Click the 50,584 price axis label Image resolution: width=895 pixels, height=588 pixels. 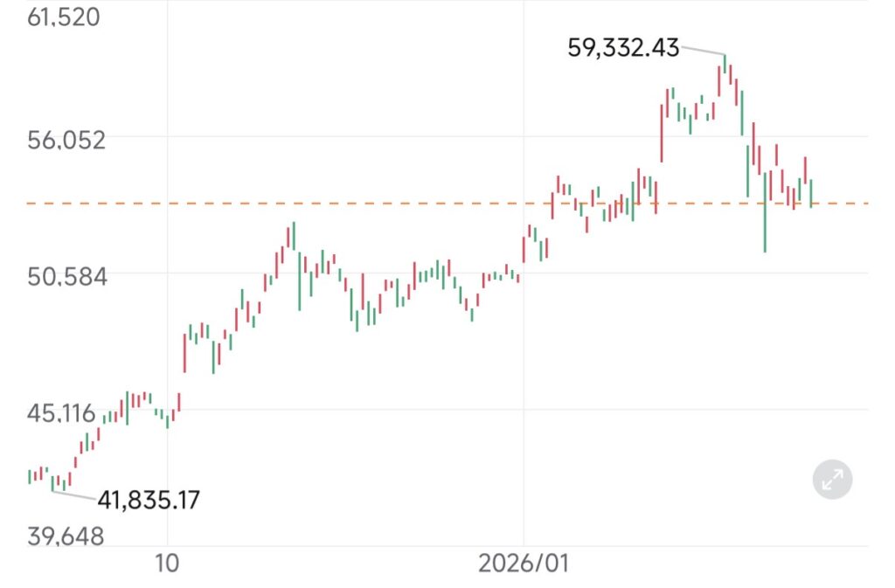pos(66,277)
